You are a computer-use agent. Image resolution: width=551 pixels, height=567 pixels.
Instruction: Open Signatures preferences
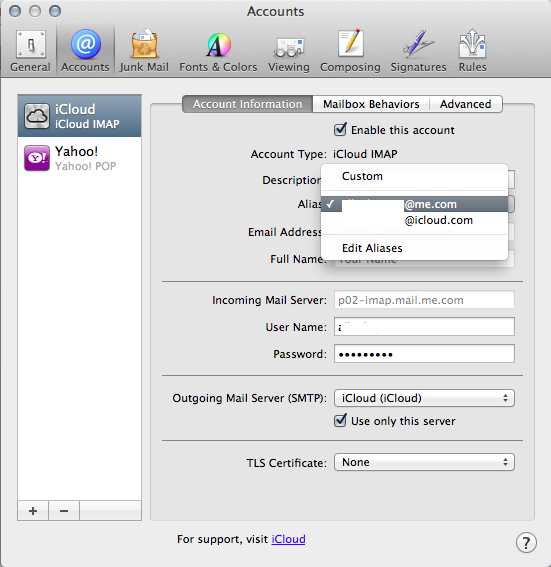click(x=418, y=51)
